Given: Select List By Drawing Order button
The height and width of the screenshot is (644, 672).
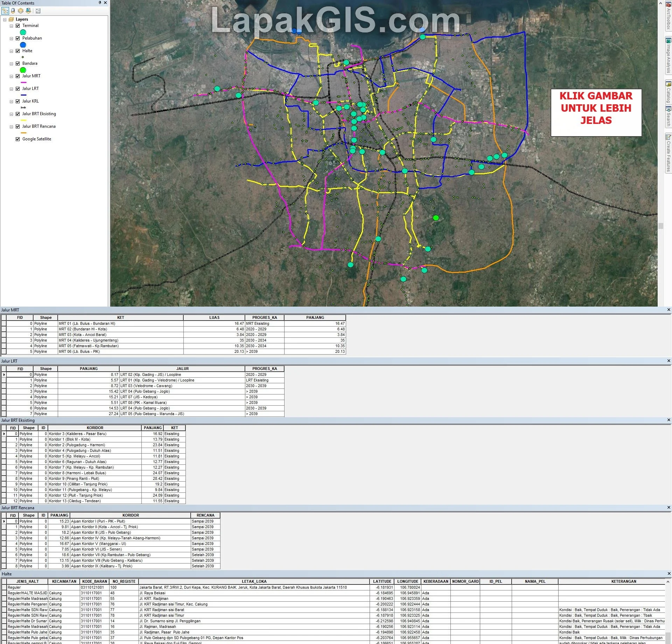Looking at the screenshot, I should click(x=5, y=11).
